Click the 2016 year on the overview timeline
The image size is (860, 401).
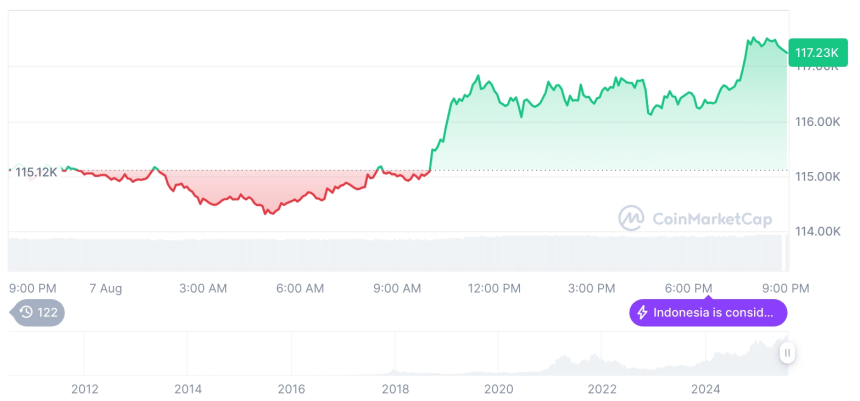[291, 388]
